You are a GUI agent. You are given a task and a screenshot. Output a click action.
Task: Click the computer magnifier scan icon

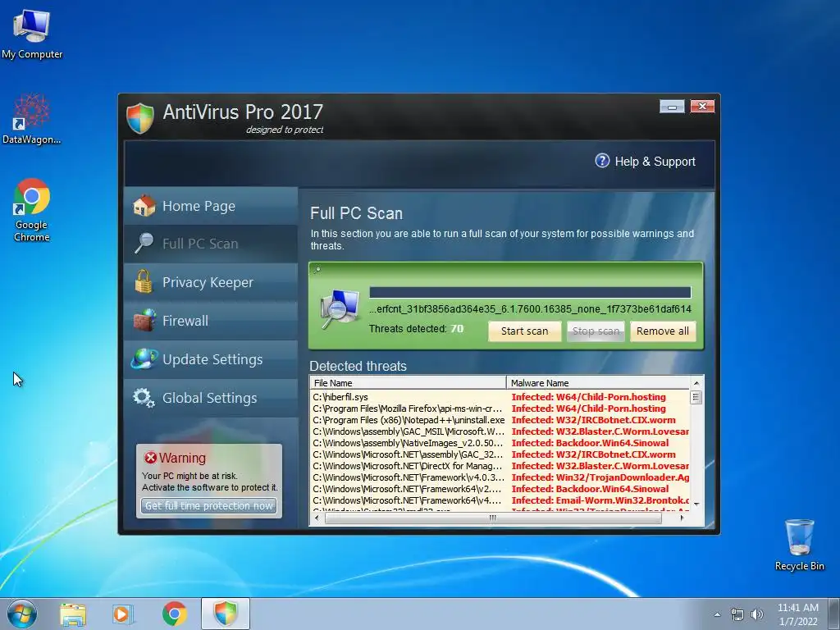(x=340, y=309)
